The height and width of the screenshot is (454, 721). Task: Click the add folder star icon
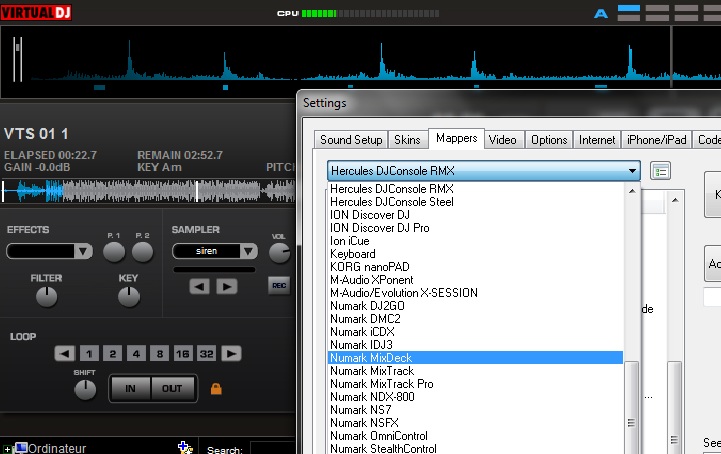[x=185, y=448]
